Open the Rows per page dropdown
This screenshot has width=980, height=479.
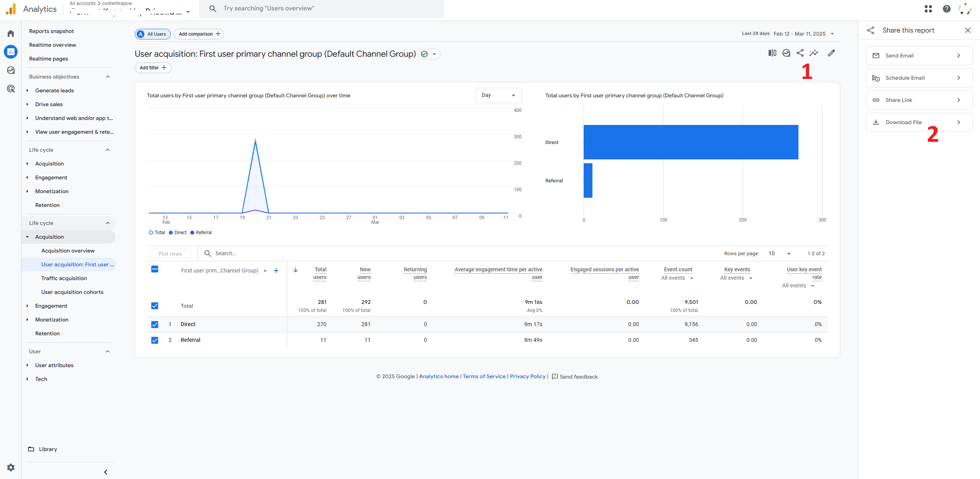pyautogui.click(x=780, y=254)
